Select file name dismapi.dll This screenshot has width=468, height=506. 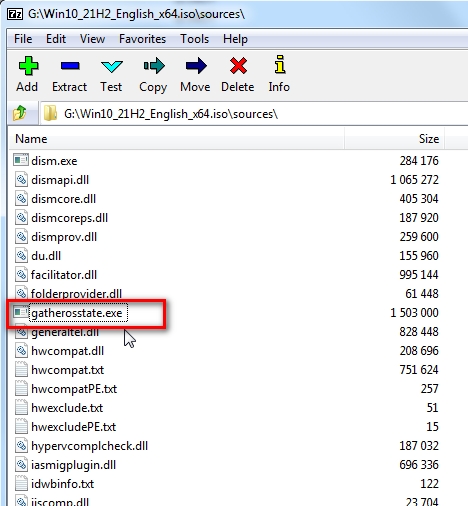click(60, 180)
